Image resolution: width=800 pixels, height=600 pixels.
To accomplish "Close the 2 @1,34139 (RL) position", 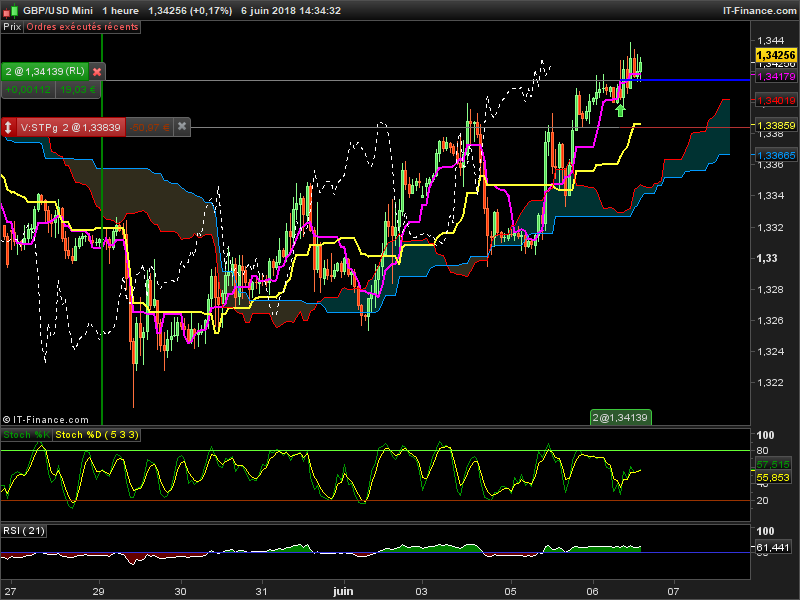I will 97,71.
